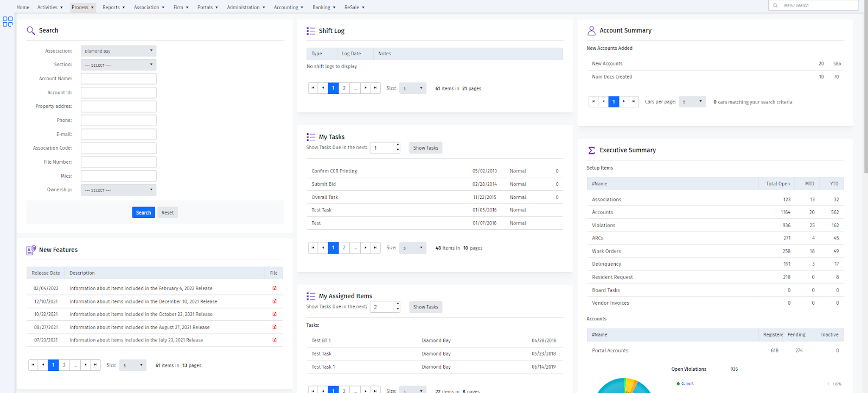The width and height of the screenshot is (868, 393).
Task: Open PDF for February 4, 2022 Release
Action: click(275, 288)
